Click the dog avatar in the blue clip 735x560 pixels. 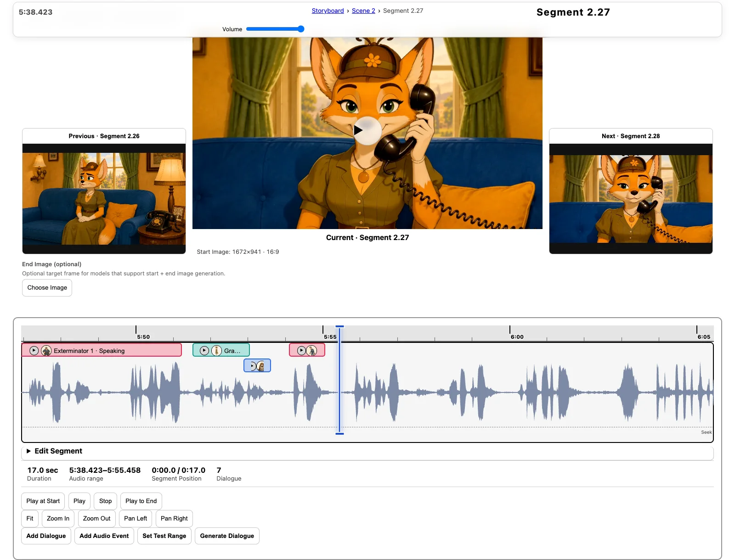point(261,366)
